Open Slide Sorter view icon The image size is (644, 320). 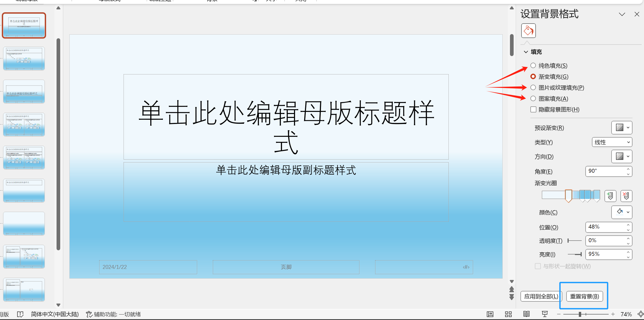[x=508, y=314]
